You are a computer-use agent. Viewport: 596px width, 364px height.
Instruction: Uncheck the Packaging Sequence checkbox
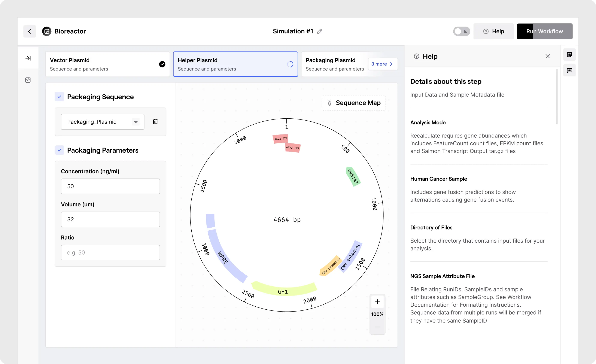point(59,97)
